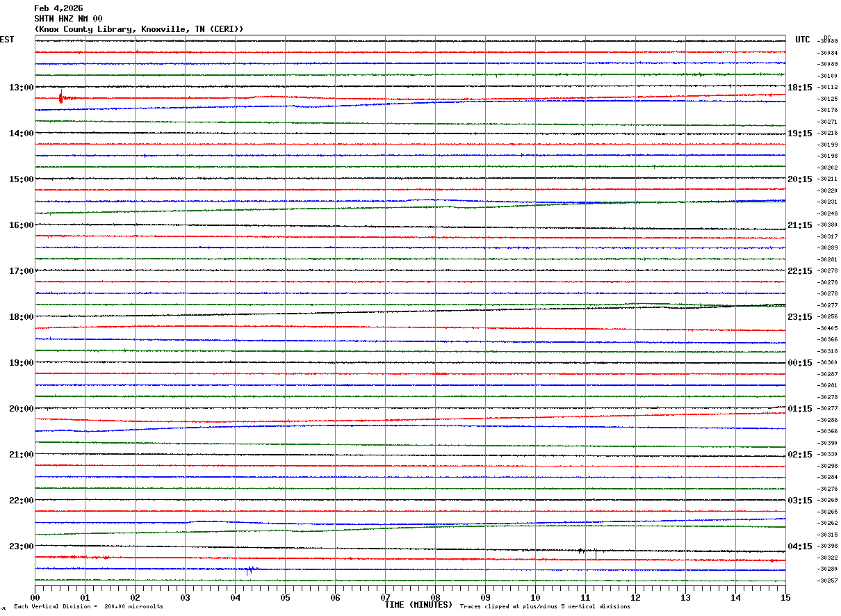
Task: Click the 00:15 UTC time label
Action: [800, 363]
